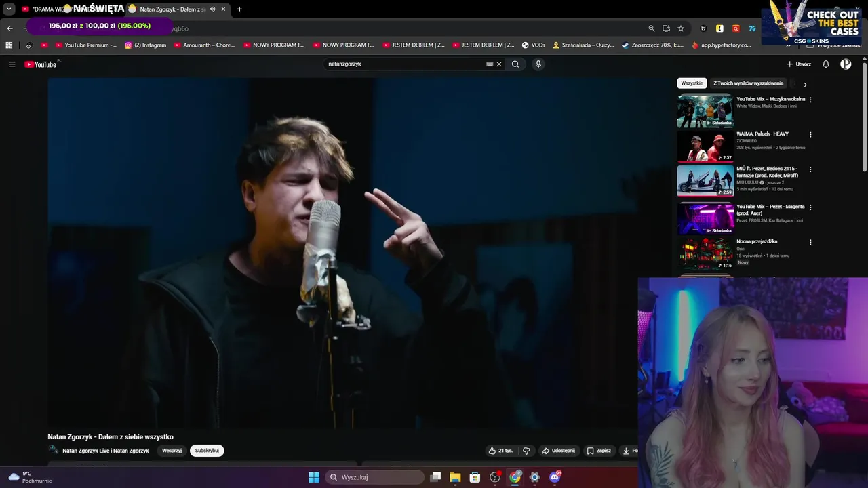Open the (2) Instagram bookmark
This screenshot has height=488, width=868.
coord(145,45)
